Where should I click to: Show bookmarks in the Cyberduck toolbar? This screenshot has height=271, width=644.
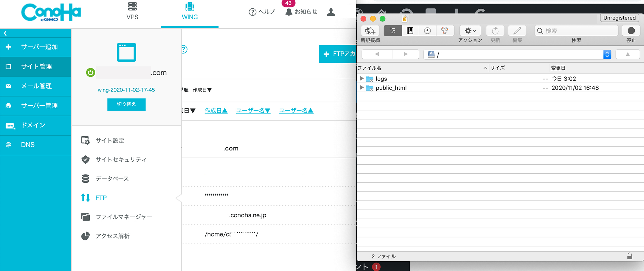410,31
